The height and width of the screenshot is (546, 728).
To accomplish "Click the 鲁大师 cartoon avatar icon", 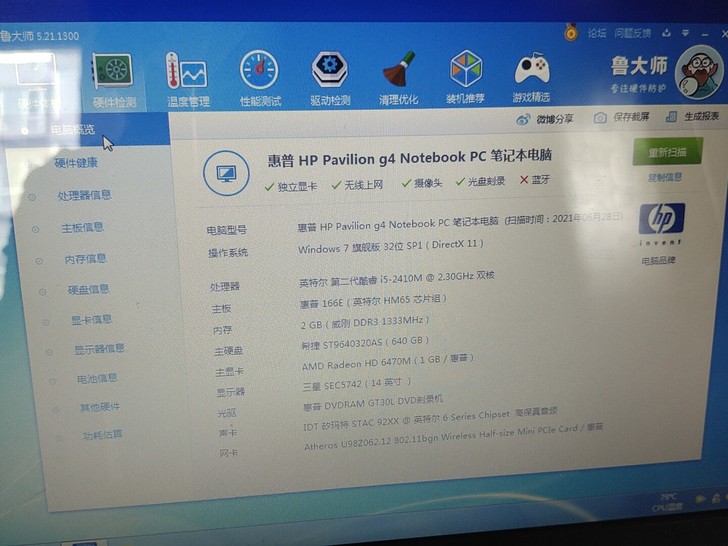I will 699,72.
